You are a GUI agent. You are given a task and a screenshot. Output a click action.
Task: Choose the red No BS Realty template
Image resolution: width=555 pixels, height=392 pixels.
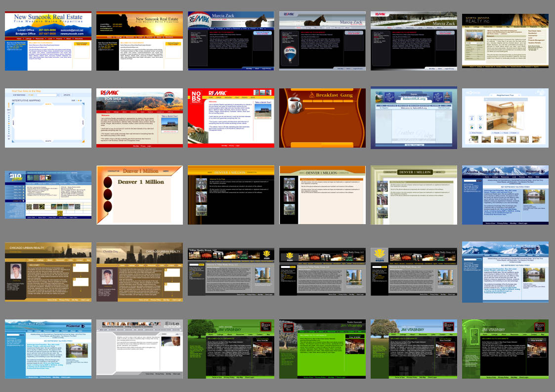pos(231,118)
